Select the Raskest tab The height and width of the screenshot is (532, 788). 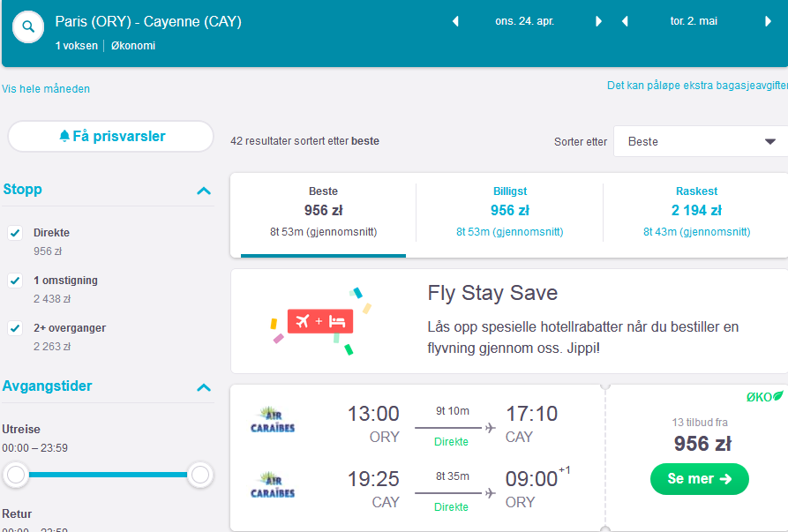coord(696,212)
